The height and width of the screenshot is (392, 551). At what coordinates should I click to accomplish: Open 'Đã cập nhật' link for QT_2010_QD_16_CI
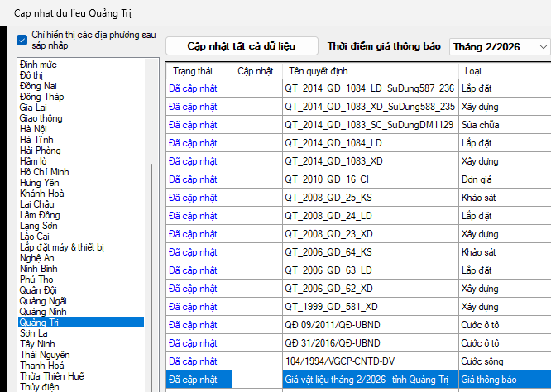192,179
